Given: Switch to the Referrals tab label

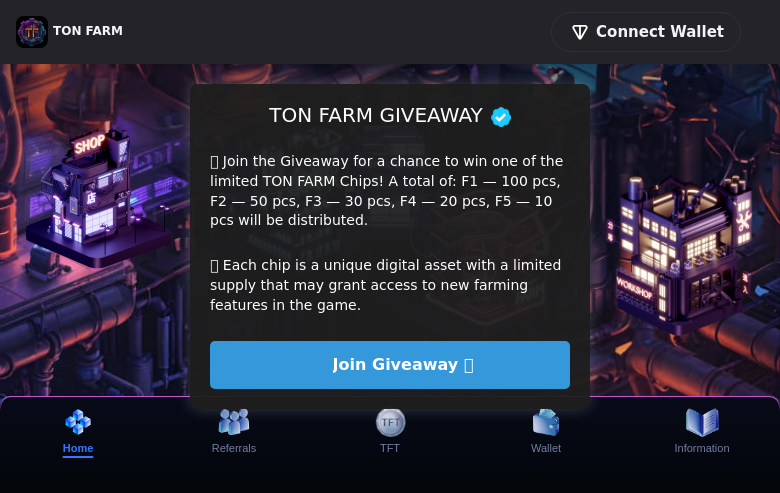Looking at the screenshot, I should point(234,448).
